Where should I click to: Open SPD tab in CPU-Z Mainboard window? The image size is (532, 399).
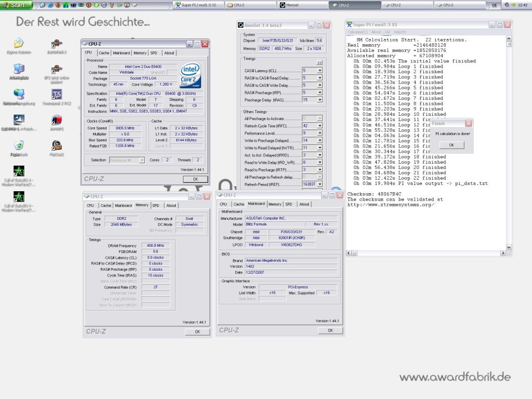click(289, 204)
